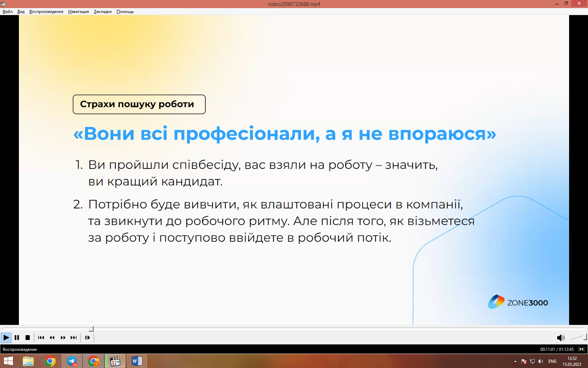Open the Windows Start button
Viewport: 588px width, 368px height.
click(x=8, y=361)
